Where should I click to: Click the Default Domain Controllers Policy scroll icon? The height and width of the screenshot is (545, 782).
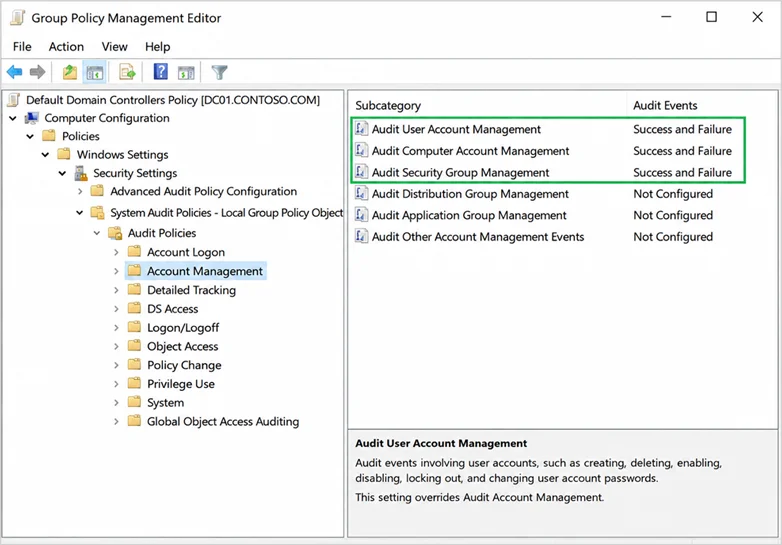coord(14,100)
